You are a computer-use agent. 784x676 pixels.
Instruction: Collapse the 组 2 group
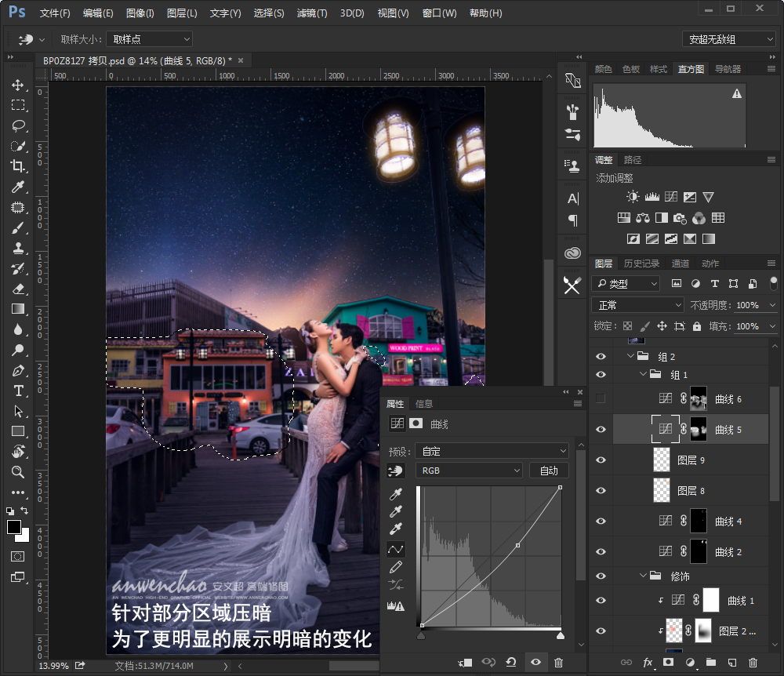[x=630, y=356]
